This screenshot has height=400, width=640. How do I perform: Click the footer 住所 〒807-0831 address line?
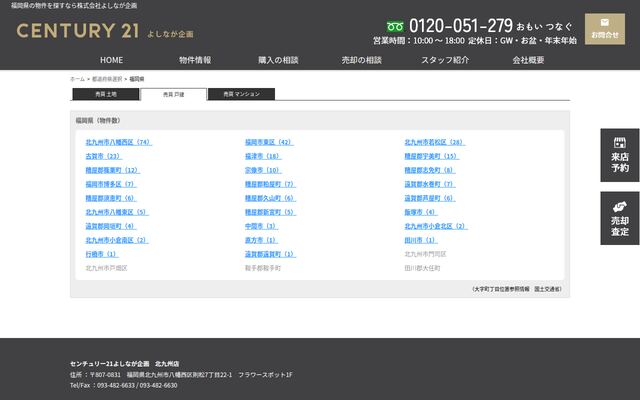coord(181,375)
